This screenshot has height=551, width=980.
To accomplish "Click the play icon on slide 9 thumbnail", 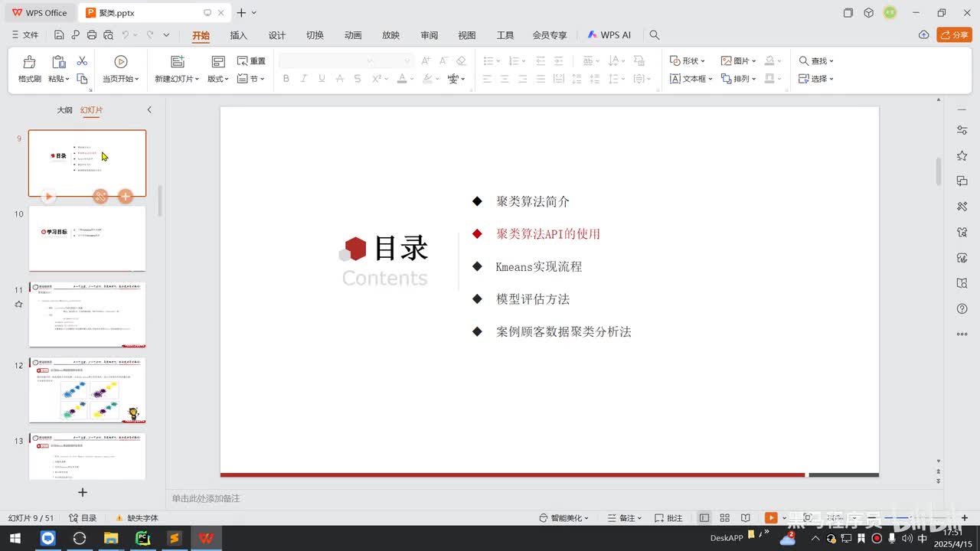I will coord(48,197).
